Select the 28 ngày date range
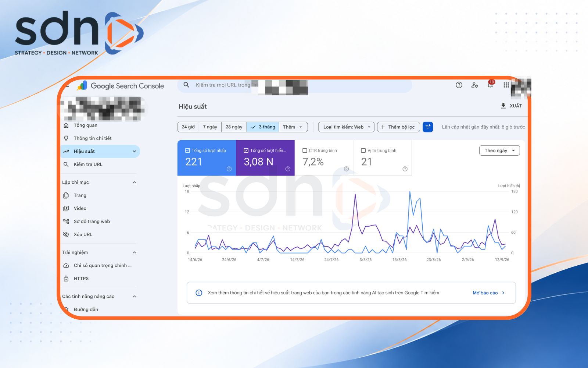This screenshot has height=368, width=588. point(234,127)
